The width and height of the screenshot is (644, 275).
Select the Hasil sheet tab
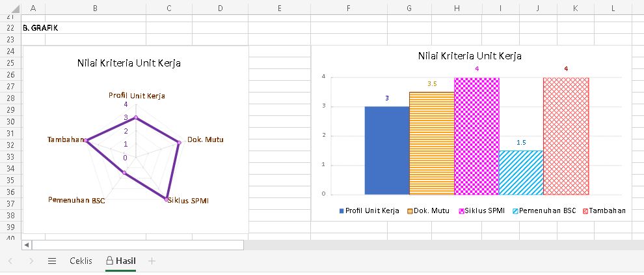pos(121,261)
